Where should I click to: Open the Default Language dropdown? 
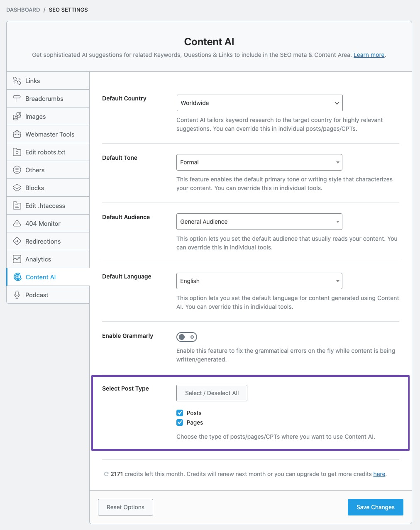click(x=259, y=281)
